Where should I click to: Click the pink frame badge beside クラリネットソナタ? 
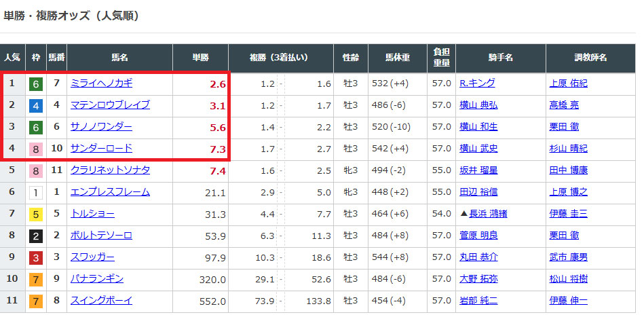coord(36,171)
